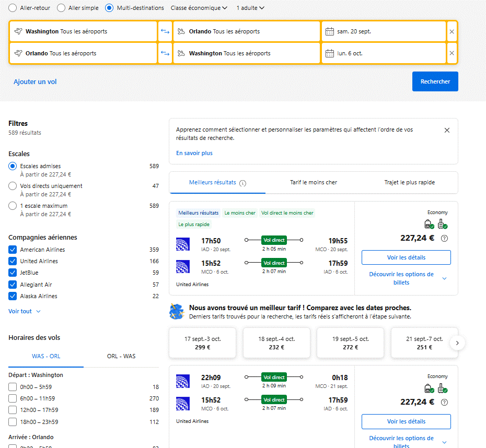Remove the lun. 6 oct. flight leg
Screen dimensions: 486x448
pyautogui.click(x=452, y=53)
